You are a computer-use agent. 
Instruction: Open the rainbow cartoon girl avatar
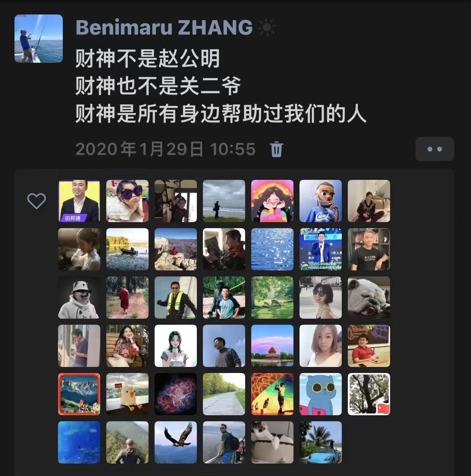[272, 201]
